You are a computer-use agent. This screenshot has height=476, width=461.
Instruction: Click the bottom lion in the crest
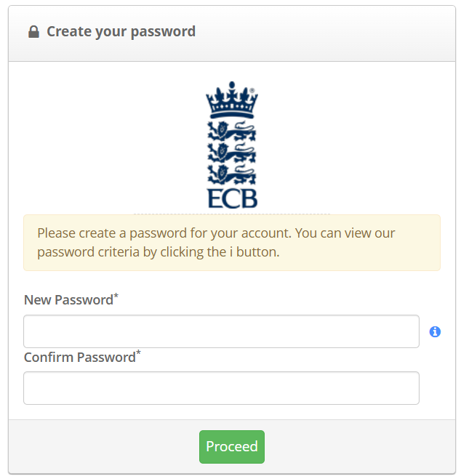[x=232, y=174]
